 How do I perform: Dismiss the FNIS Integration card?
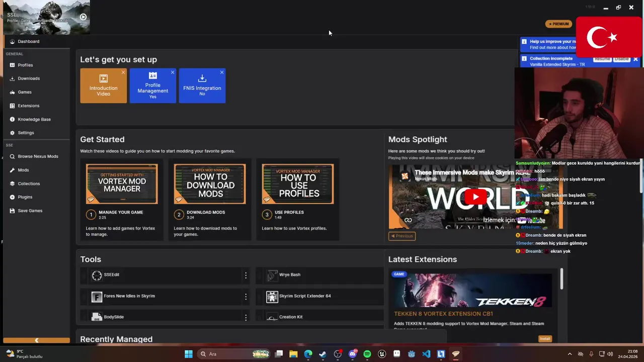coord(222,72)
